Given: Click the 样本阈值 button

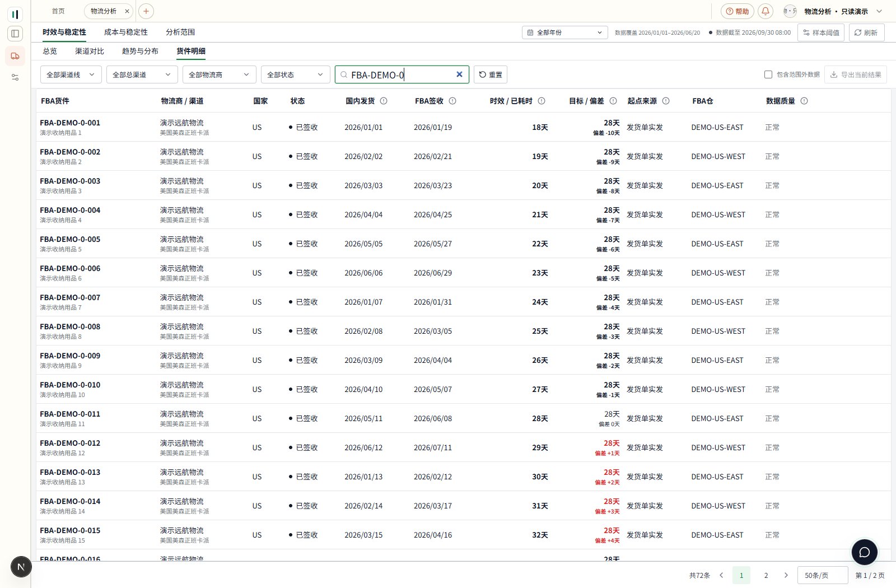Looking at the screenshot, I should [x=821, y=32].
